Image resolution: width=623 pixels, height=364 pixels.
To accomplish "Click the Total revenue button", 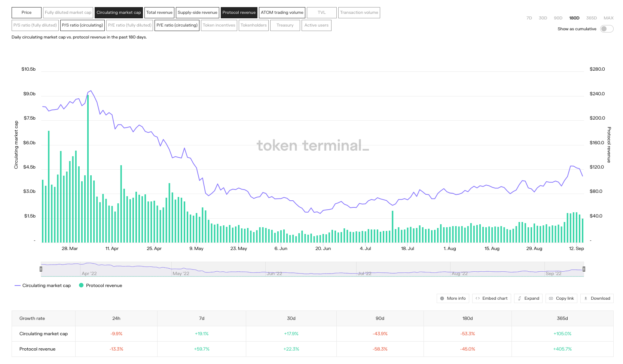I will click(x=159, y=13).
